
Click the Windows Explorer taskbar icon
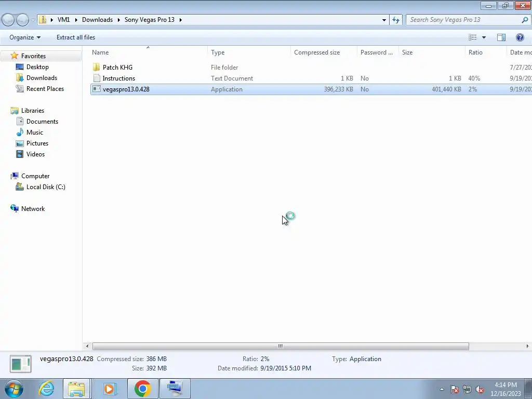point(76,389)
